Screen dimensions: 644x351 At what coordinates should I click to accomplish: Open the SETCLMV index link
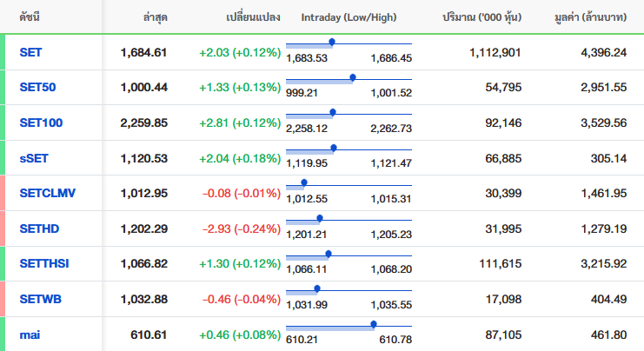[48, 193]
